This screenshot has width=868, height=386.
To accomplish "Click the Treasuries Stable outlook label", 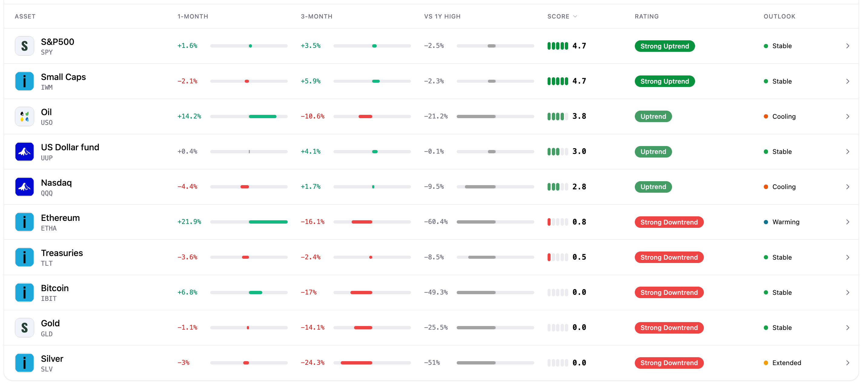I will pos(782,257).
